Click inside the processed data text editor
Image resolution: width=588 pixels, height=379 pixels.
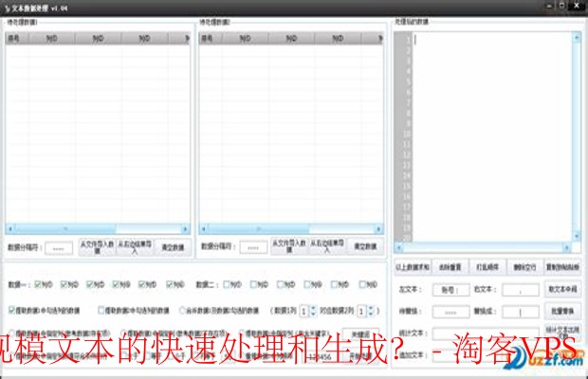(492, 137)
